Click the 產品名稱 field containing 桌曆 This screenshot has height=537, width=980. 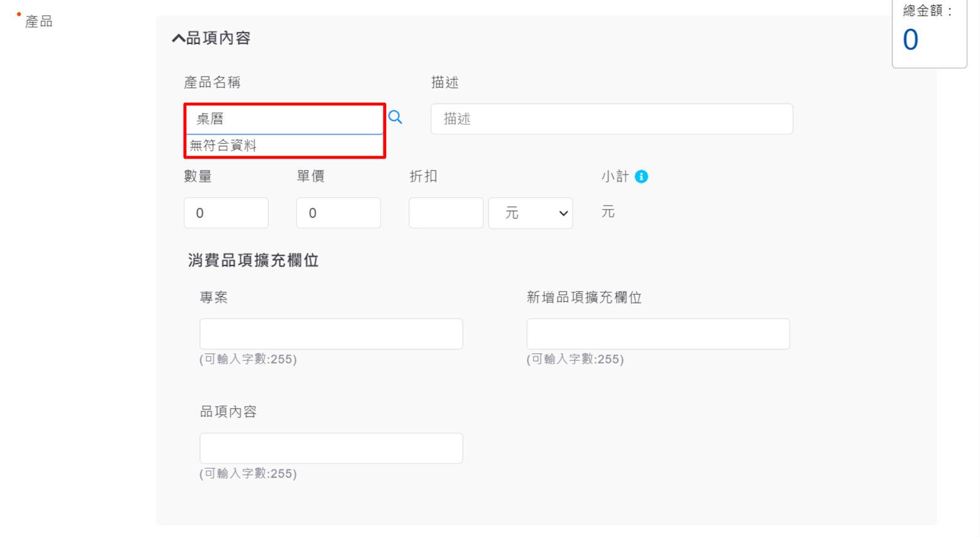pos(284,119)
